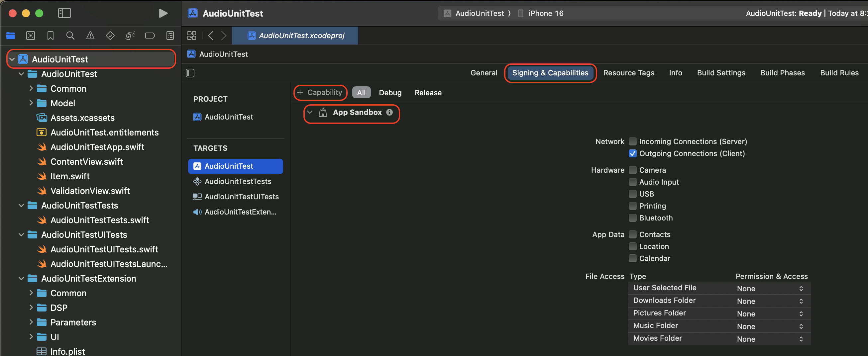
Task: Open AudioUnitTestApp.swift
Action: 97,147
